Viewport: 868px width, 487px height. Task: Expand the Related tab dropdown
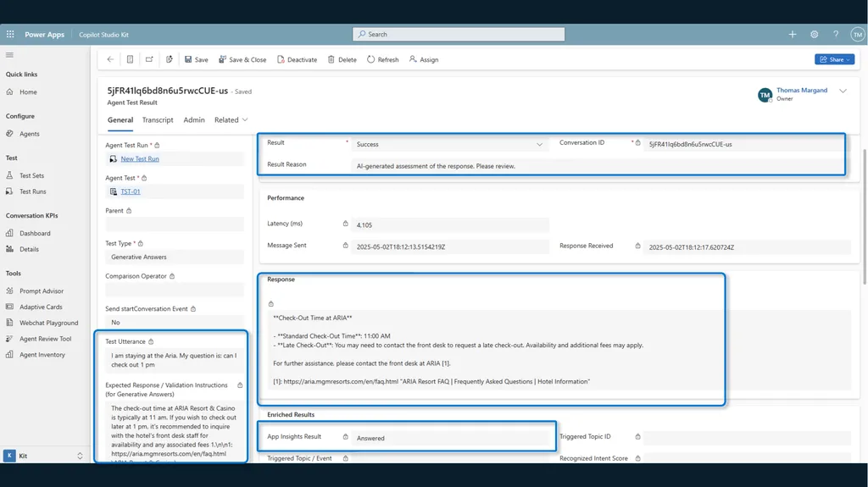coord(231,119)
